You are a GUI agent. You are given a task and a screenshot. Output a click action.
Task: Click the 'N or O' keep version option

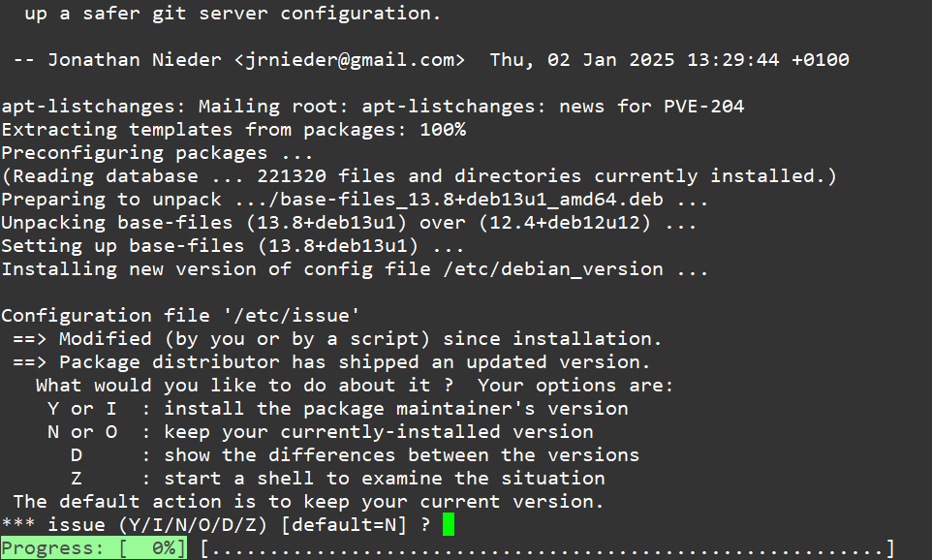[x=321, y=431]
